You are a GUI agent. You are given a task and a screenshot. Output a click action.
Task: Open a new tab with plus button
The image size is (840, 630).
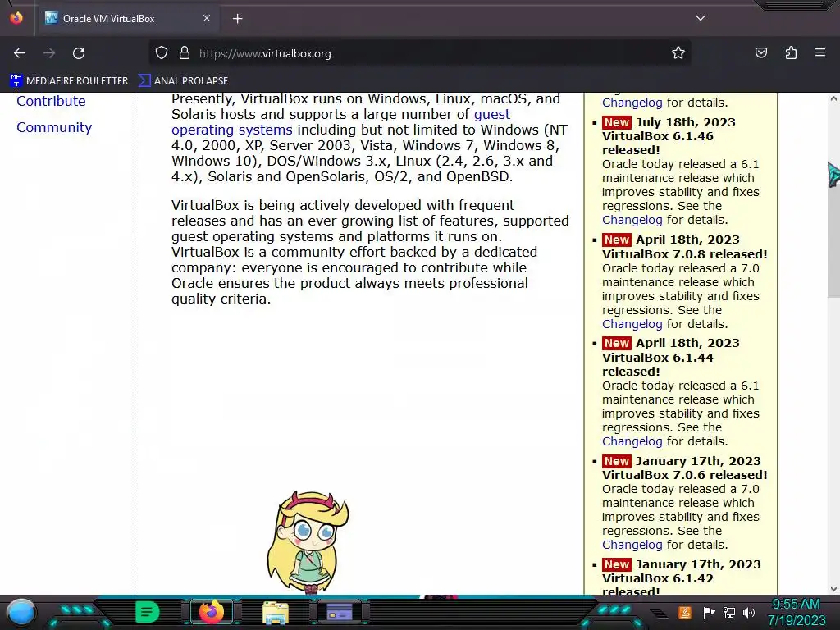point(237,19)
